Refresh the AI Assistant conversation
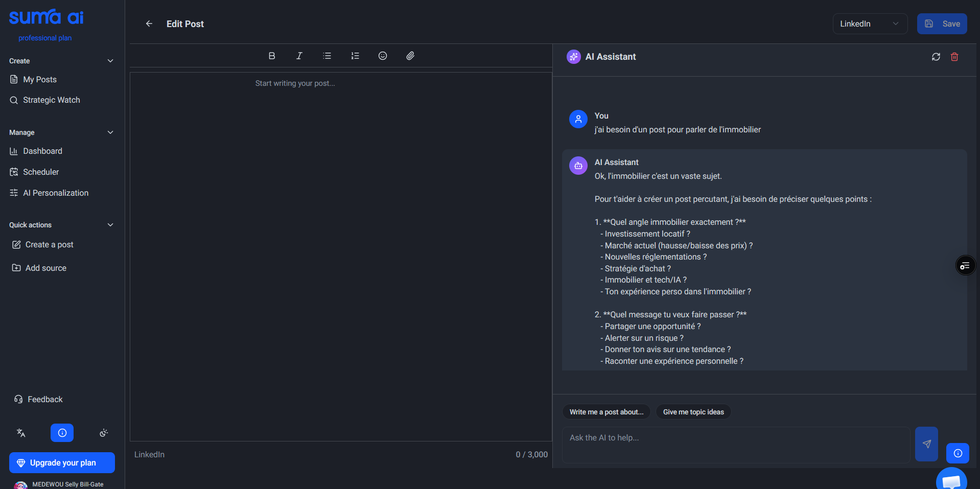The height and width of the screenshot is (489, 980). 936,57
